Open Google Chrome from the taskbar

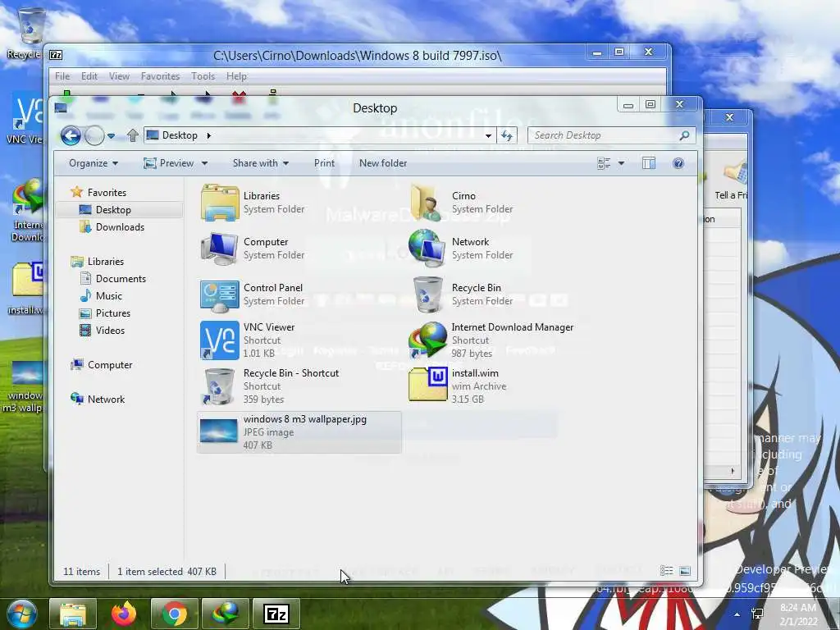pos(174,614)
